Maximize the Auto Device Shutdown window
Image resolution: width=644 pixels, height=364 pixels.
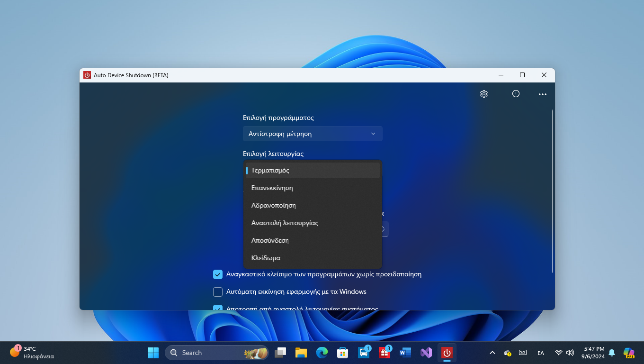[x=522, y=75]
